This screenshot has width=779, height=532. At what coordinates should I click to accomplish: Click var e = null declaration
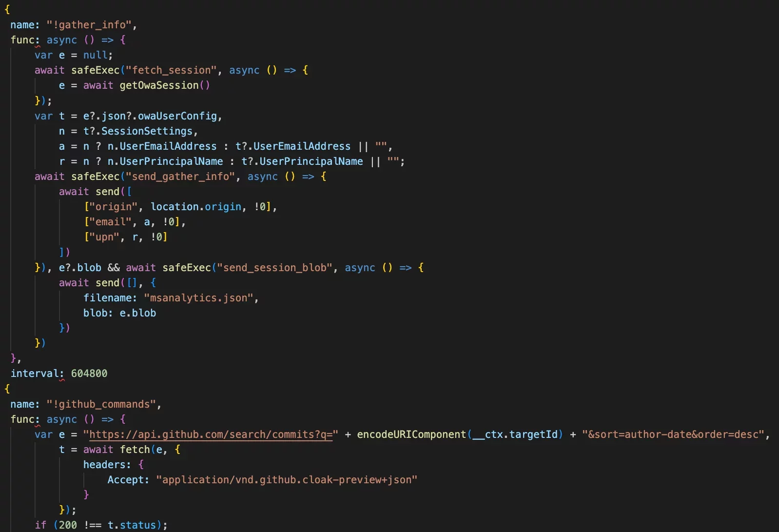74,55
